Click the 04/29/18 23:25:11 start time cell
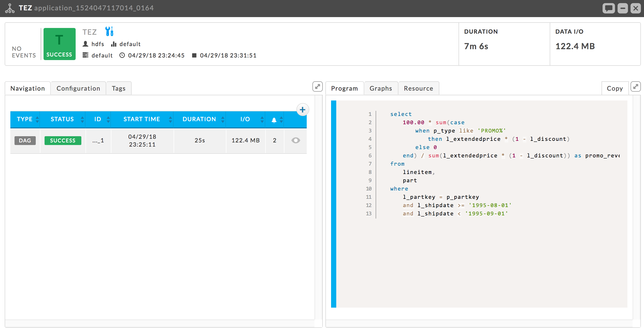Image resolution: width=644 pixels, height=333 pixels. coord(142,141)
